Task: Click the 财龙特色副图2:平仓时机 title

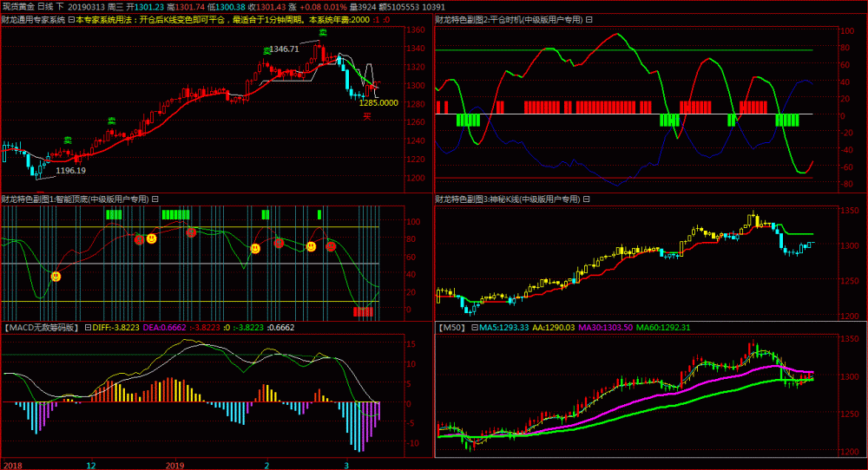Action: (509, 20)
